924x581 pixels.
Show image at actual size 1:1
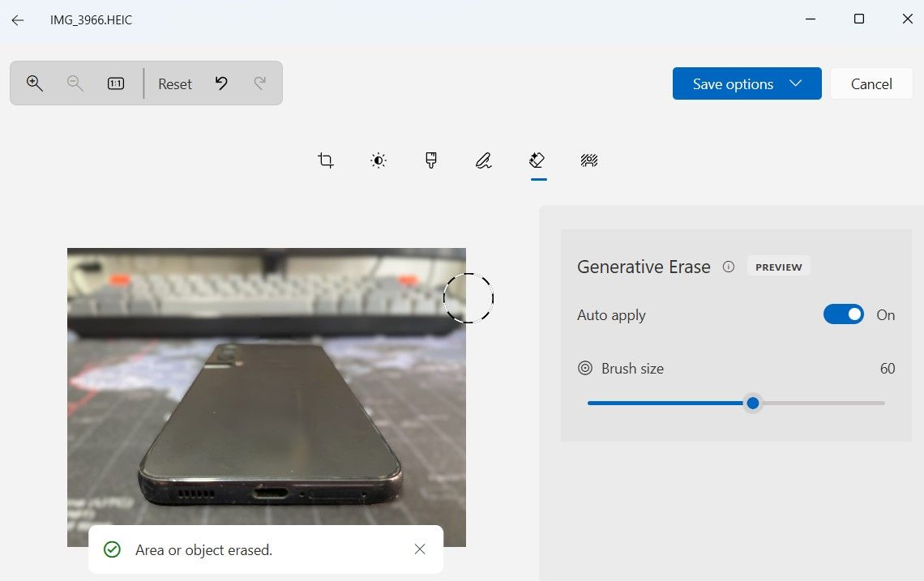(116, 83)
